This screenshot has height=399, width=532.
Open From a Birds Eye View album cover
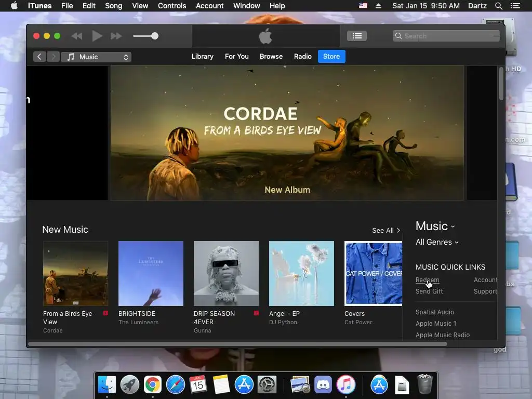[x=75, y=273]
